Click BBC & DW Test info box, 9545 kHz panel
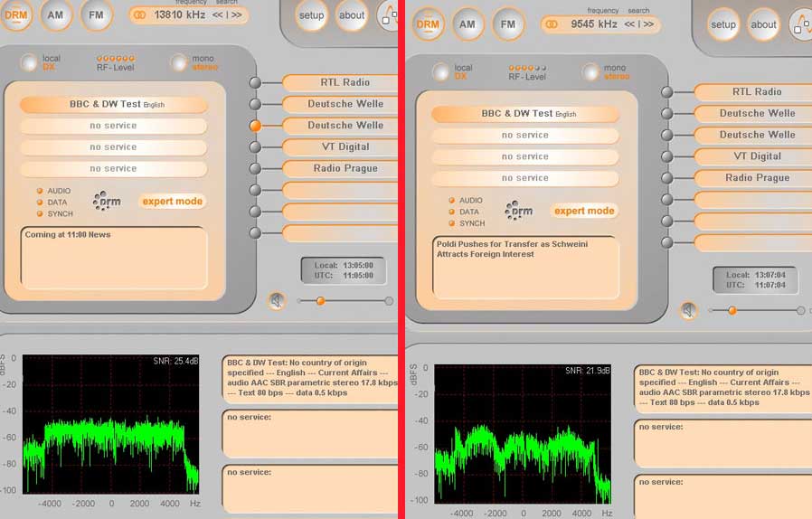Screen dimensions: 812x519 [x=722, y=388]
